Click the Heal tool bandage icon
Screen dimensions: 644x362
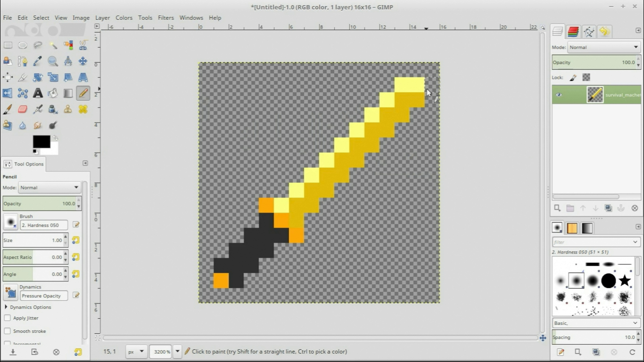(83, 109)
